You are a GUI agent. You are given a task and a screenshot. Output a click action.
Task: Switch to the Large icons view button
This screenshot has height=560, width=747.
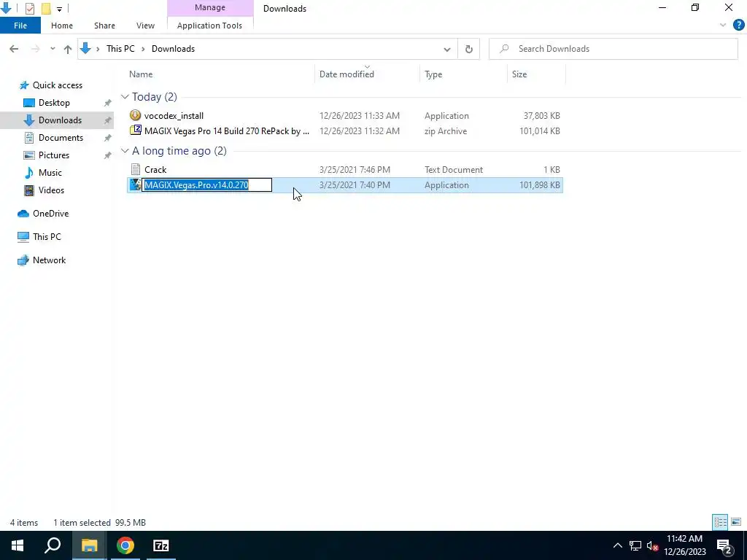736,522
